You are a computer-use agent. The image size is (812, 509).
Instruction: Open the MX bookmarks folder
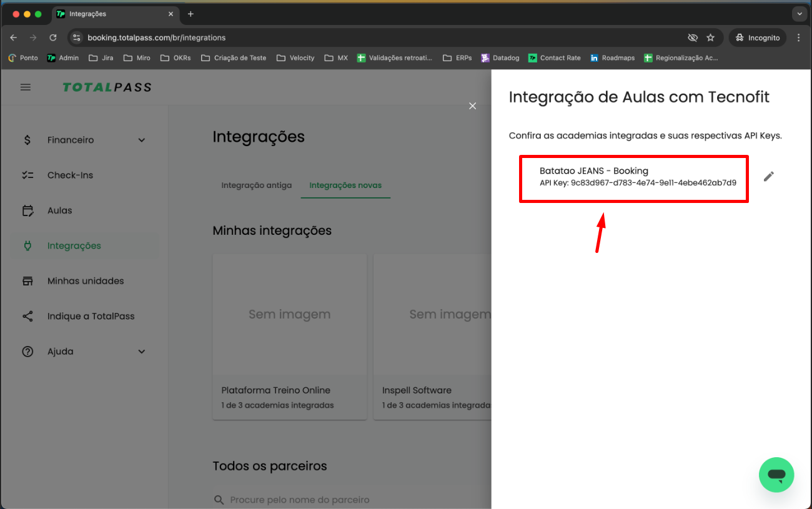[x=336, y=57]
